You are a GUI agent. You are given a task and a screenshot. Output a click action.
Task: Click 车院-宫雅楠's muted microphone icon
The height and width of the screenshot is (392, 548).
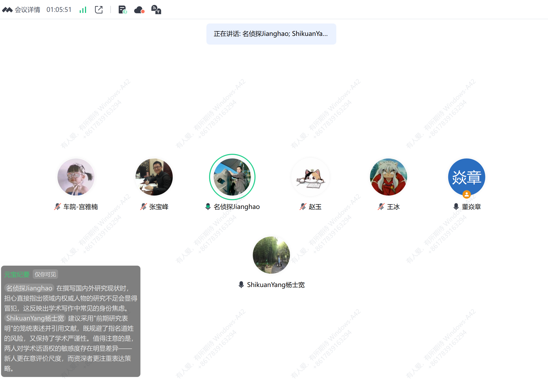57,207
